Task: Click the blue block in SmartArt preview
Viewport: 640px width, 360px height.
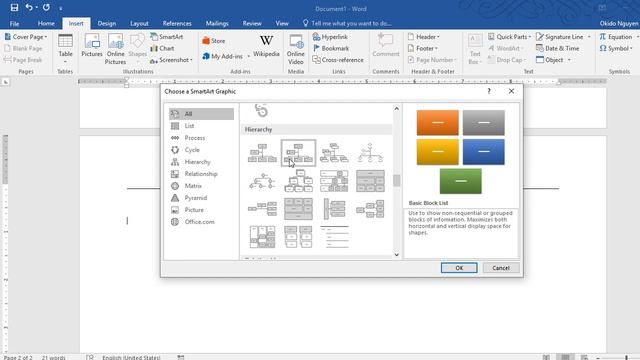Action: tap(484, 152)
